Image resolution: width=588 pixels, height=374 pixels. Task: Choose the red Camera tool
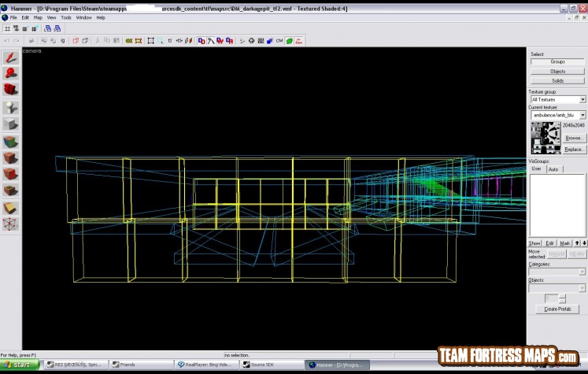tap(10, 89)
